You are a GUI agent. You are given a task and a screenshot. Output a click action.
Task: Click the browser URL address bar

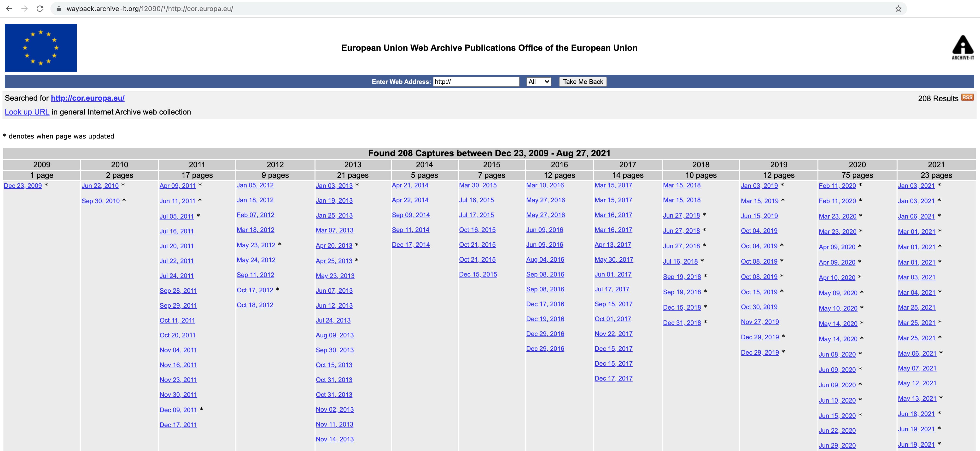tap(456, 9)
